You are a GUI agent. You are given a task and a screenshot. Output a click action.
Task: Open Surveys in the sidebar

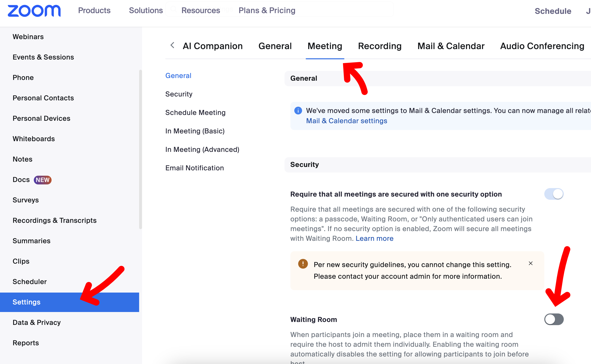tap(26, 200)
